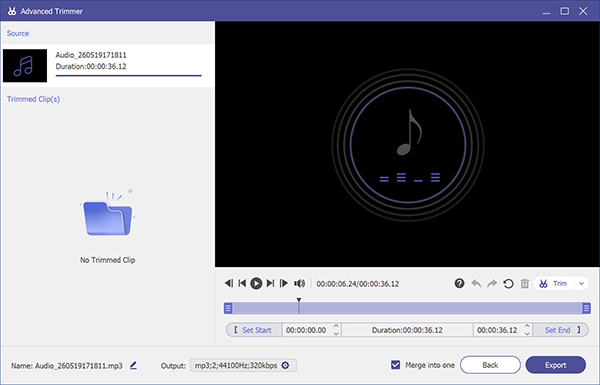Step back one frame in playback
The image size is (600, 385).
(229, 283)
